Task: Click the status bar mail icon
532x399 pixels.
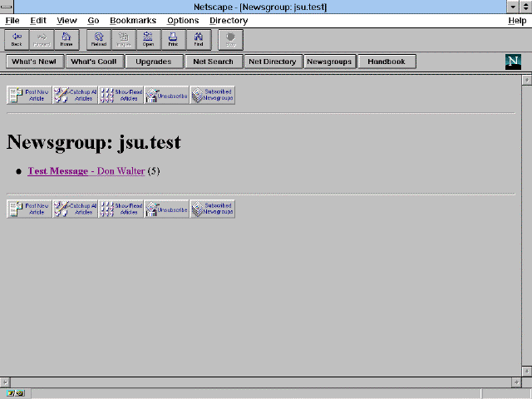Action: pyautogui.click(x=16, y=393)
